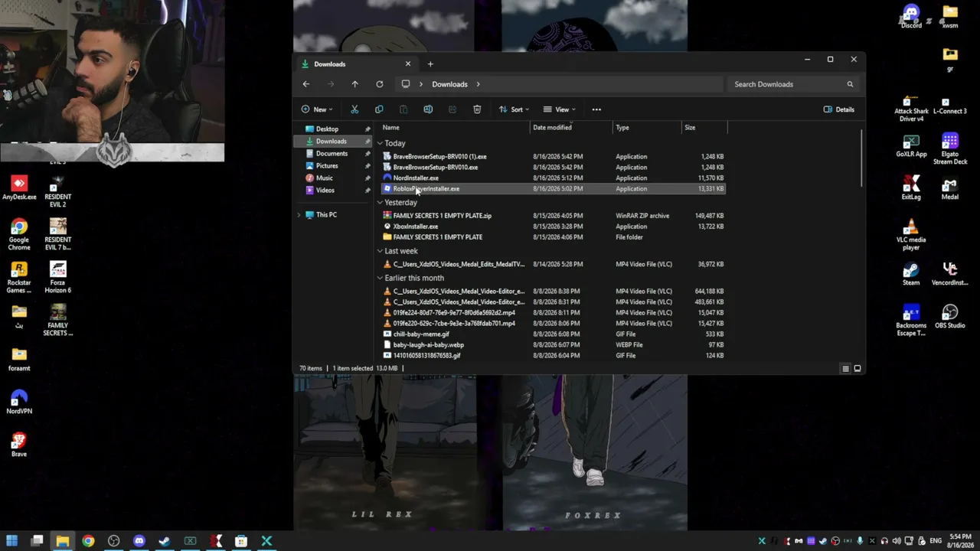Open Music in the navigation pane
The image size is (980, 551).
(325, 178)
